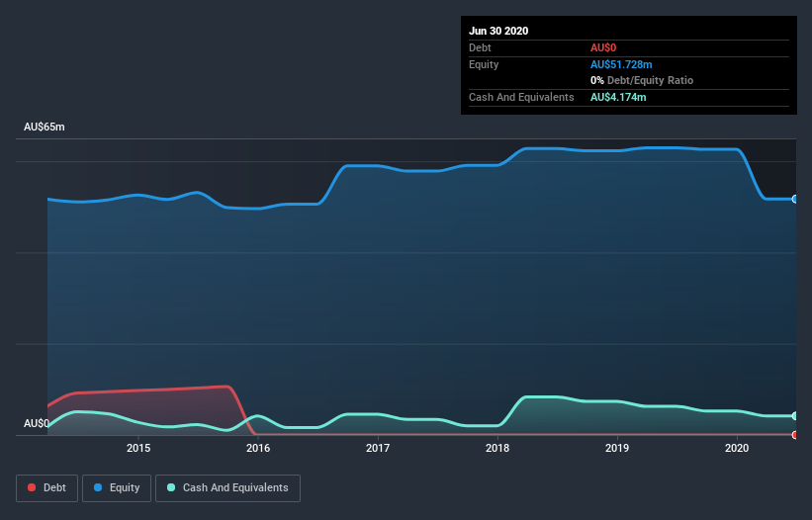Screen dimensions: 812x520
Task: Click the 2019 x-axis year label
Action: point(617,448)
